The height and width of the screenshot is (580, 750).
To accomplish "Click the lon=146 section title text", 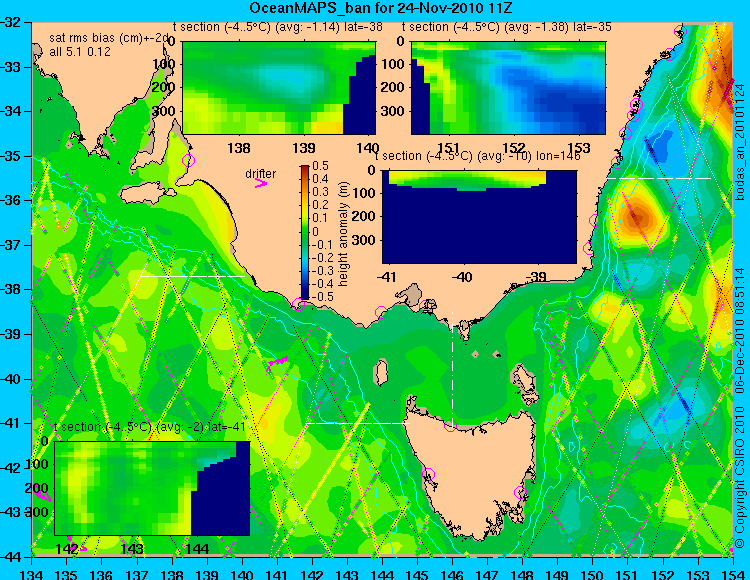I will pos(477,156).
